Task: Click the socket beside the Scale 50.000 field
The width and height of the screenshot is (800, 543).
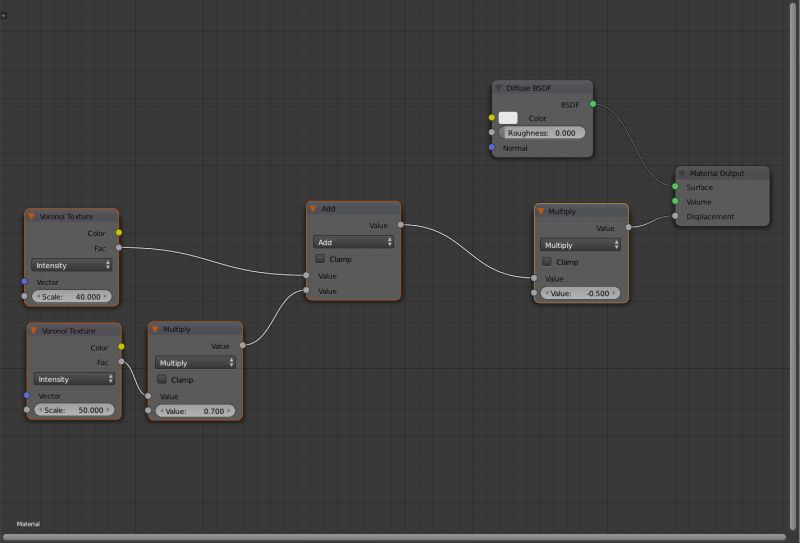Action: tap(27, 409)
